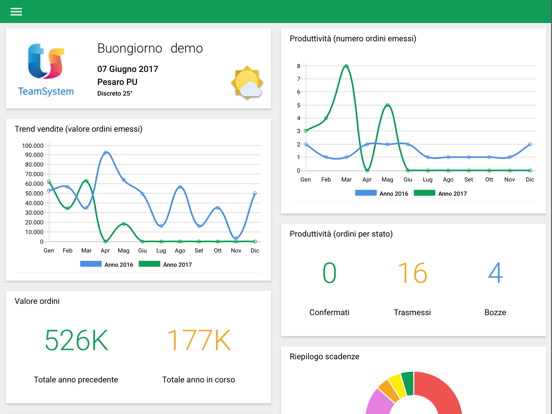
Task: Toggle Anno 2016 legend in Trend vendite chart
Action: coord(107,264)
